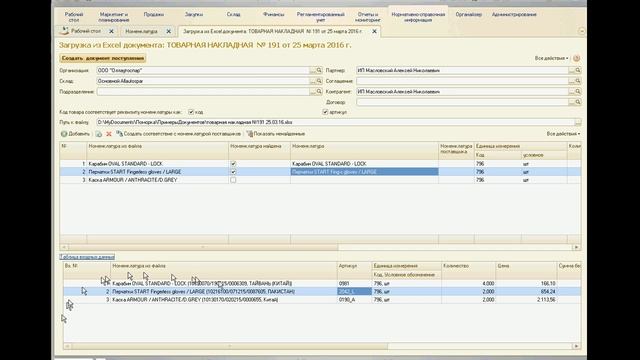Open the Отчеты и мониторинг section

tap(367, 17)
